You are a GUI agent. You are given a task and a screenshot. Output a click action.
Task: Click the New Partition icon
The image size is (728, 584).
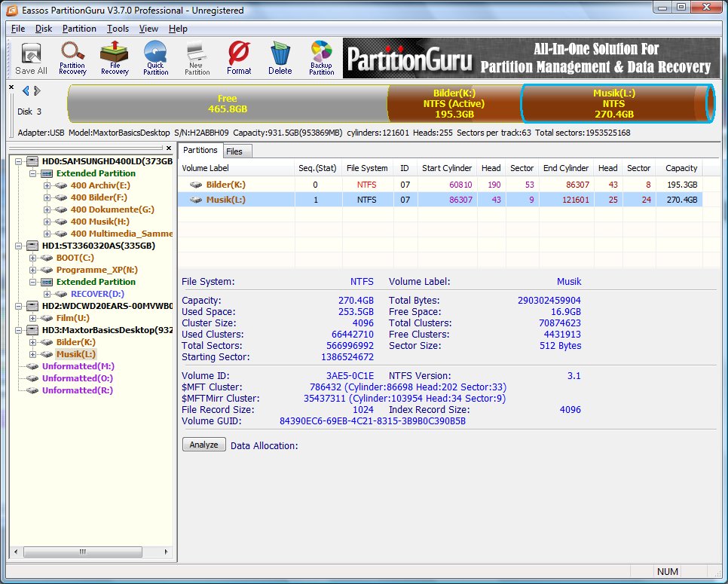click(x=197, y=59)
